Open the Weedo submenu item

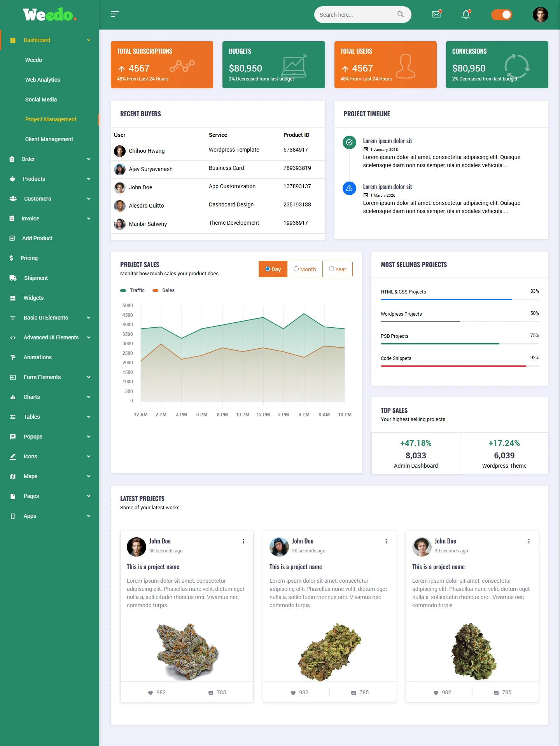pos(33,60)
